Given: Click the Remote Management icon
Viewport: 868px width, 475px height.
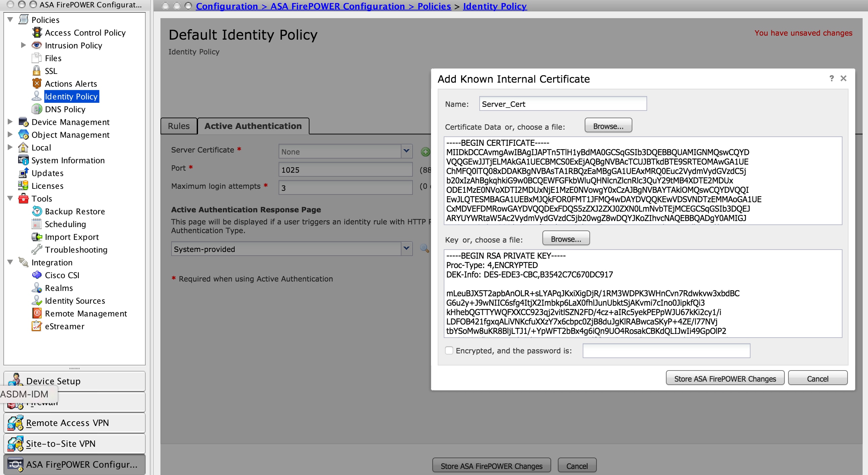Looking at the screenshot, I should point(37,313).
